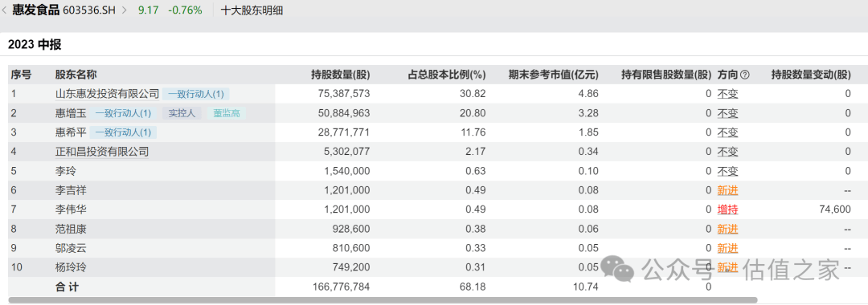Click the 董监高 tag for 惠增玉
The height and width of the screenshot is (305, 868).
227,113
